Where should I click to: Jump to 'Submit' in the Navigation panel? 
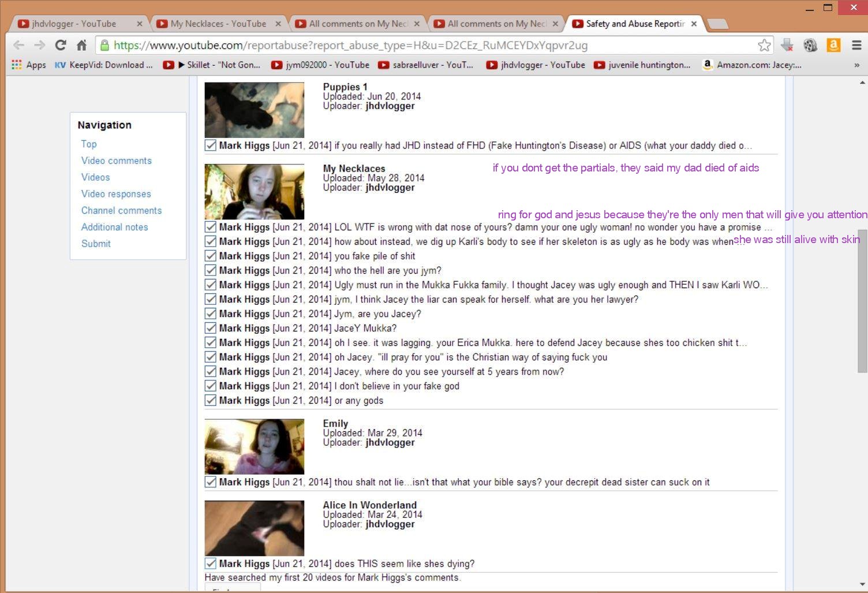pyautogui.click(x=96, y=244)
